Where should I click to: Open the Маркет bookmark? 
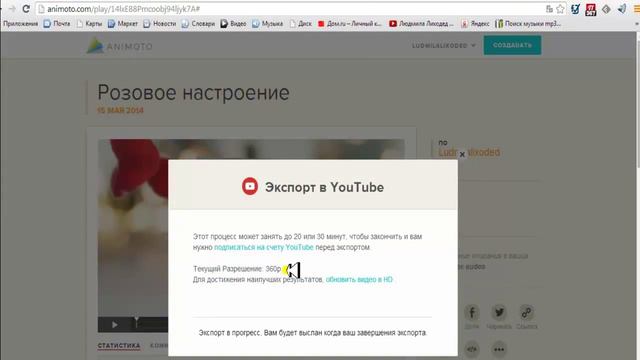coord(122,24)
